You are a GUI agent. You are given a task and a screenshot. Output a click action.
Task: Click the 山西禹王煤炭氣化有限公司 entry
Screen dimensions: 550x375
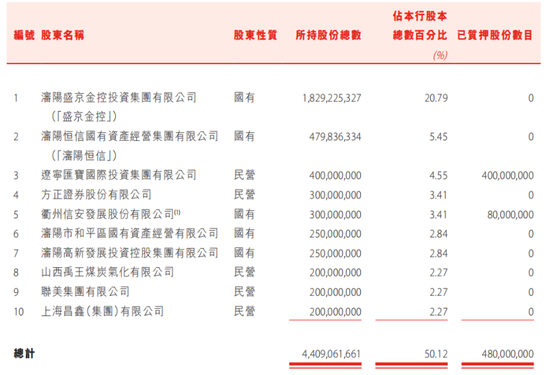[107, 272]
